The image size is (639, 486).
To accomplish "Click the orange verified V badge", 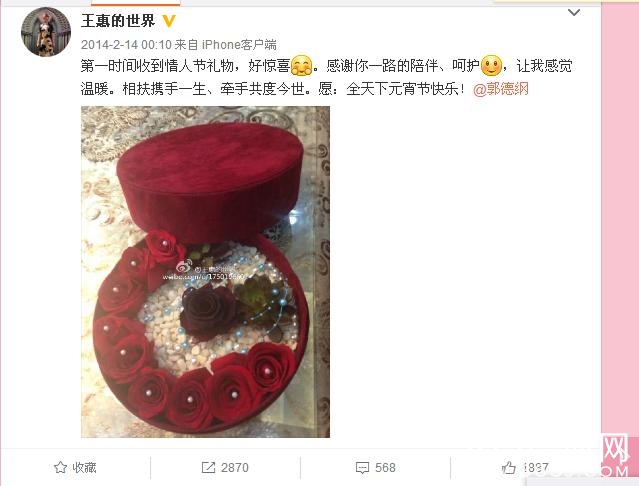I will tap(169, 20).
